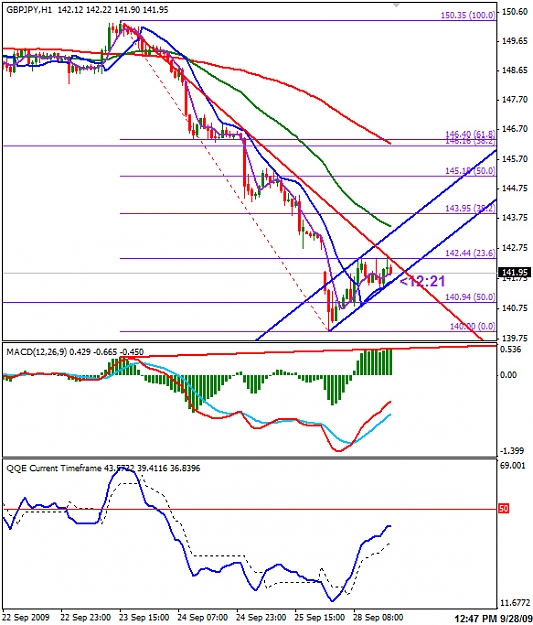
Task: Click the 146.70 price axis label
Action: pyautogui.click(x=514, y=129)
